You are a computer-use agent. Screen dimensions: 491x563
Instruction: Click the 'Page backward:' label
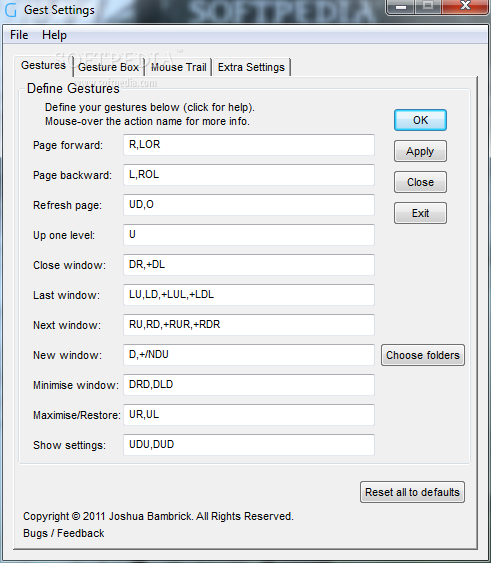coord(72,175)
